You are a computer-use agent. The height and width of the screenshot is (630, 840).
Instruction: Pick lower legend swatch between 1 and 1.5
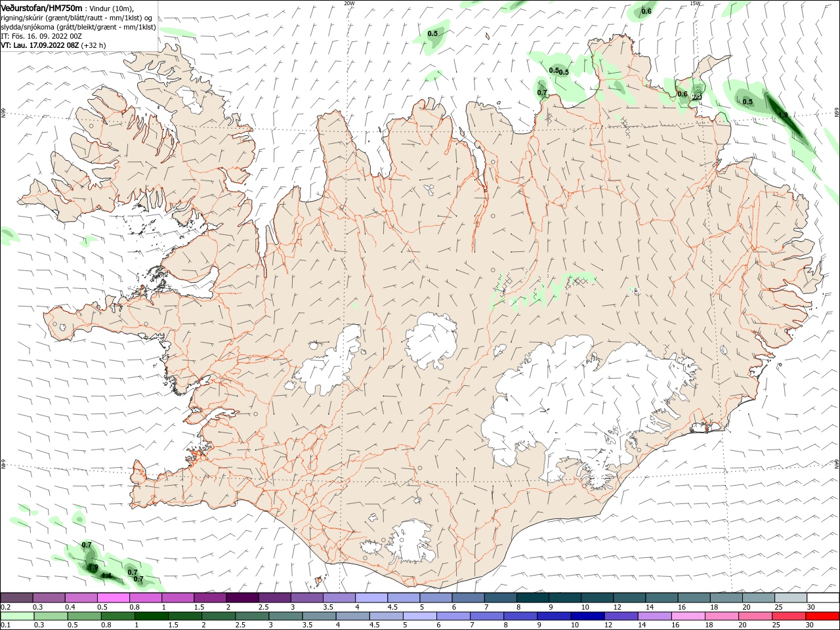pos(151,616)
